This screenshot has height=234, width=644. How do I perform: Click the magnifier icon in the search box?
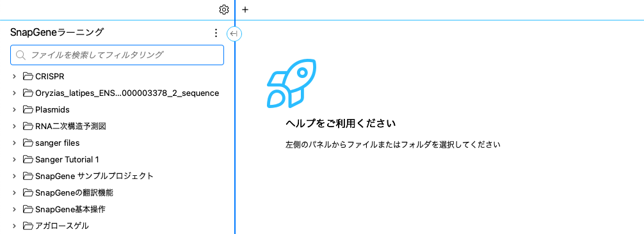[x=20, y=55]
